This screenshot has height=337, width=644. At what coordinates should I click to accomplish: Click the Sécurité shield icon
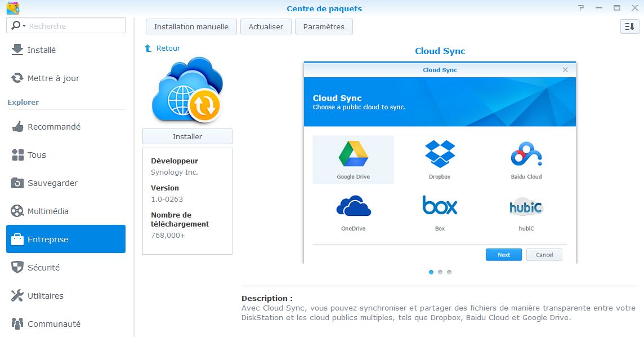(x=17, y=268)
